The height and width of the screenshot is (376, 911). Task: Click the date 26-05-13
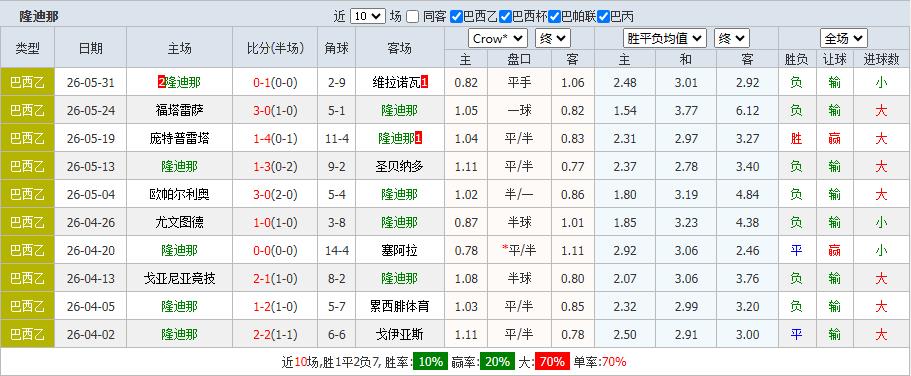click(91, 166)
